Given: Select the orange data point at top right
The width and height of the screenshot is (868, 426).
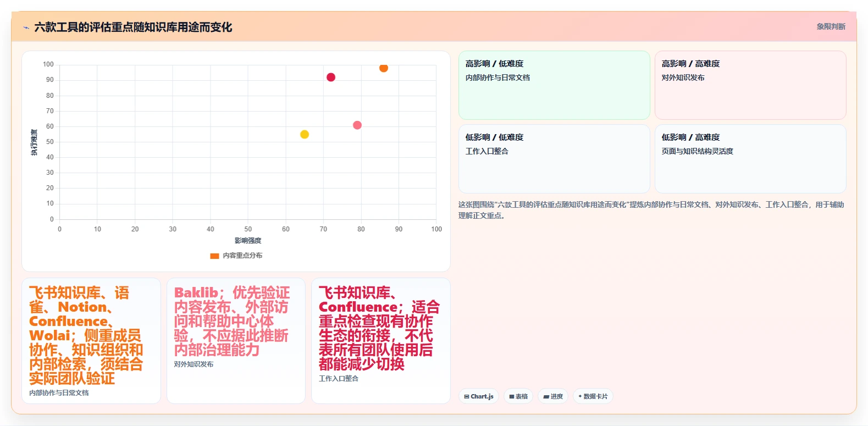Looking at the screenshot, I should click(384, 68).
